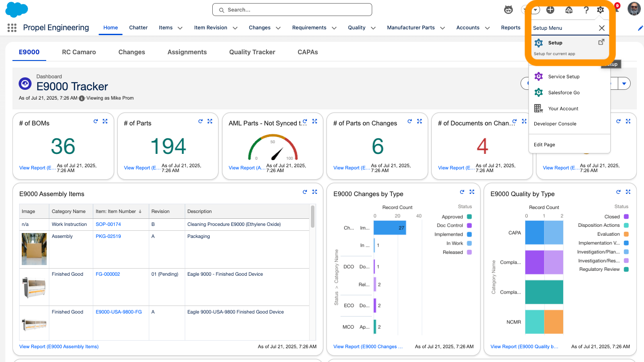Choose Developer Console from Setup Menu

[x=555, y=124]
